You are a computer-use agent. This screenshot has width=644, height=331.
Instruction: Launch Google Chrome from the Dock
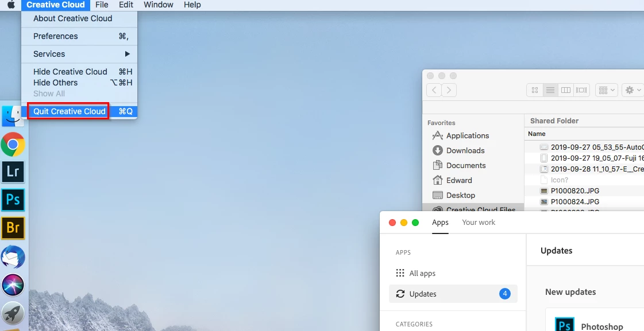coord(13,144)
